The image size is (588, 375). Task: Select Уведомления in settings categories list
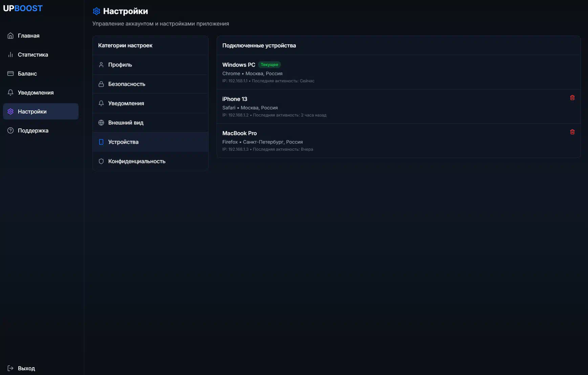(x=126, y=103)
